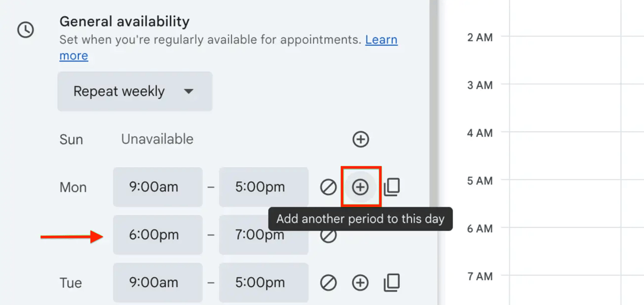Add a period to Sunday
The width and height of the screenshot is (644, 305).
tap(360, 139)
